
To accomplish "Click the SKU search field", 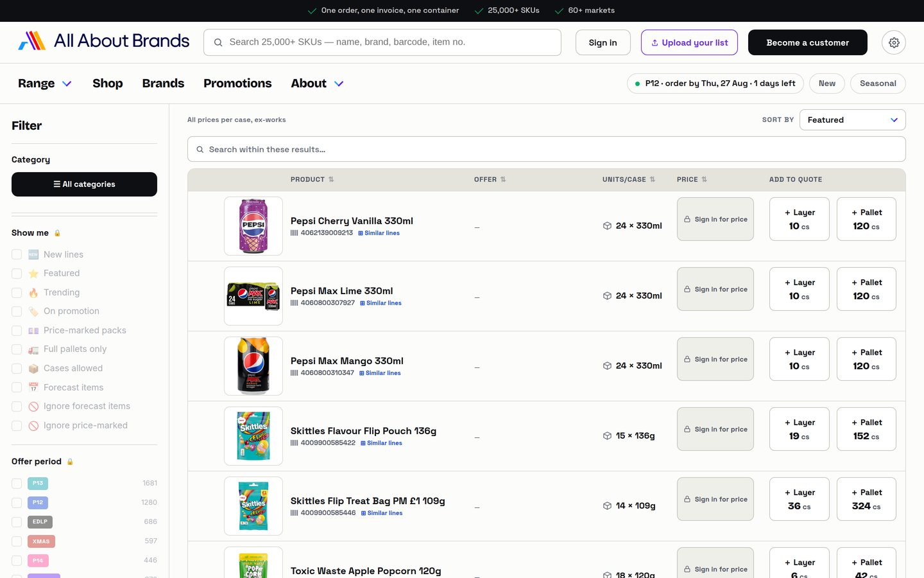I will (x=382, y=42).
